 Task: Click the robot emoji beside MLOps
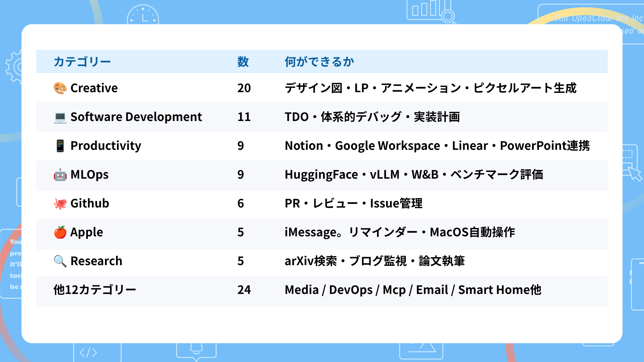tap(60, 175)
